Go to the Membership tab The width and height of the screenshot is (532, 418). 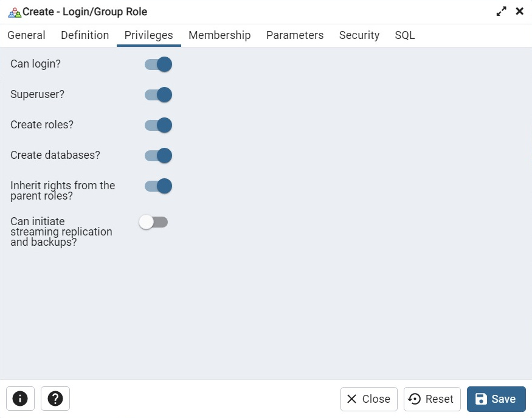(x=219, y=35)
